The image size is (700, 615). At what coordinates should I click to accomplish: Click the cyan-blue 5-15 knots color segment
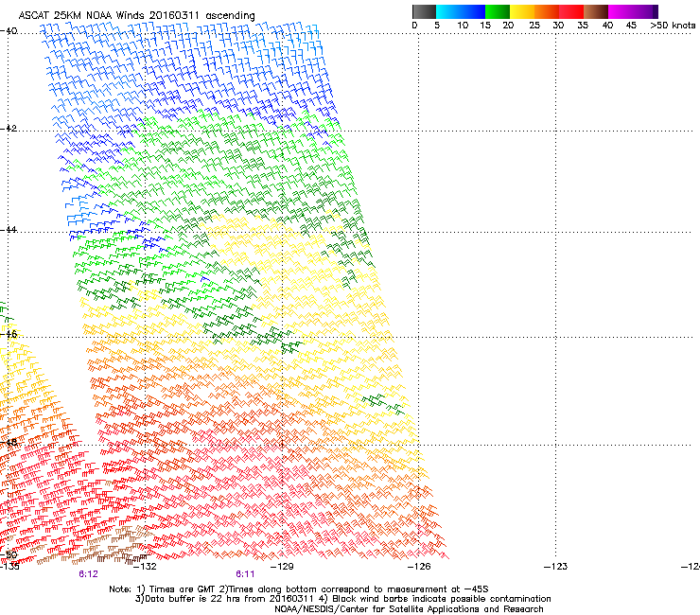pos(461,11)
